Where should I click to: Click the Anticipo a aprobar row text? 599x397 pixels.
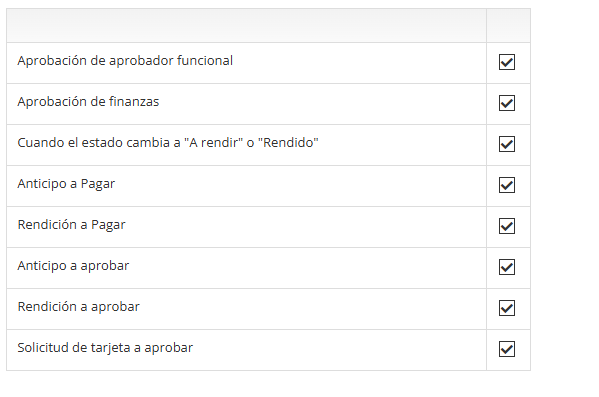tap(73, 266)
